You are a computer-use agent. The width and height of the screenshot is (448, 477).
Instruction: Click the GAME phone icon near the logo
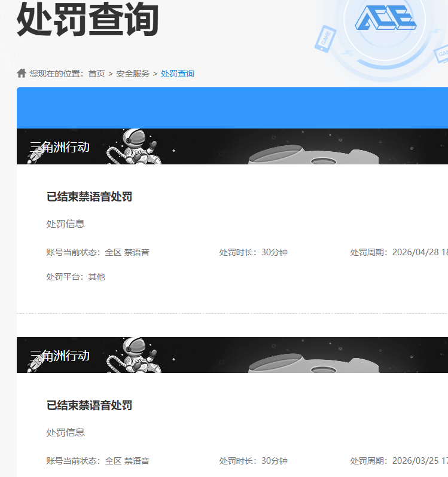(325, 39)
